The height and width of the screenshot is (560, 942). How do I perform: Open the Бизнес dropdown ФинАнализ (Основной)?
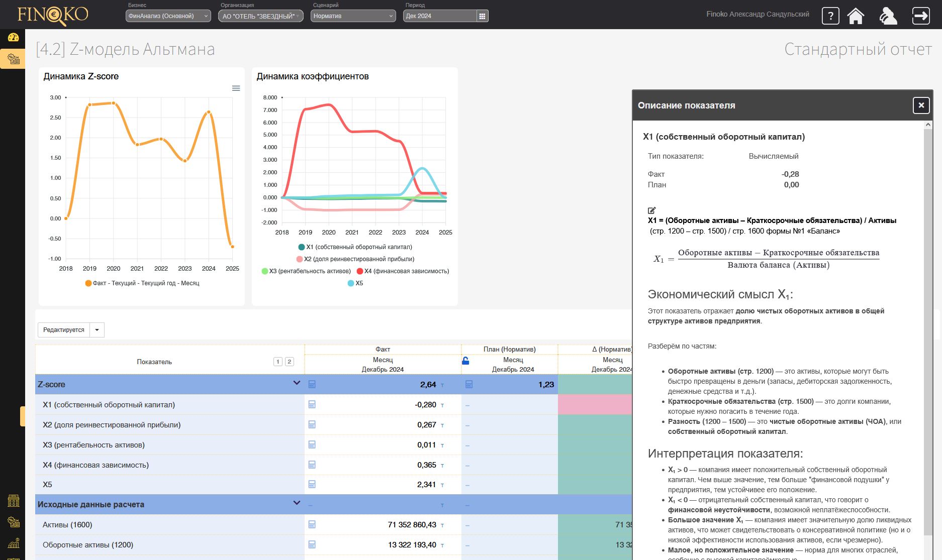click(168, 16)
